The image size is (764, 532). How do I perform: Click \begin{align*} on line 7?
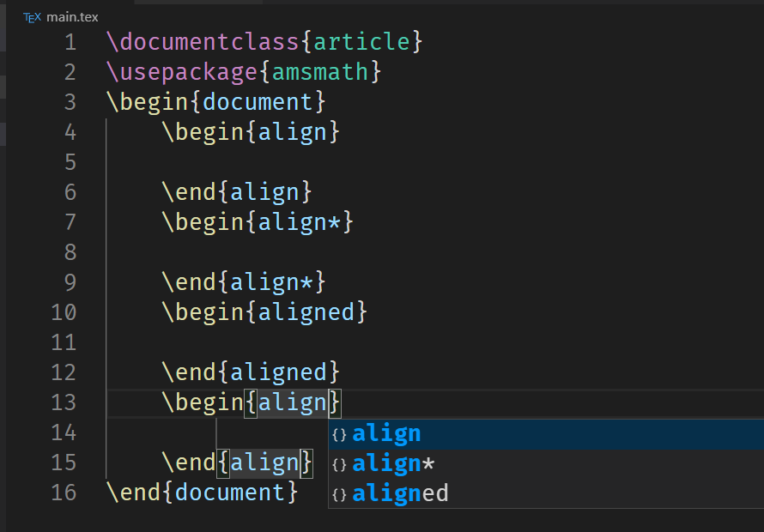click(x=258, y=222)
